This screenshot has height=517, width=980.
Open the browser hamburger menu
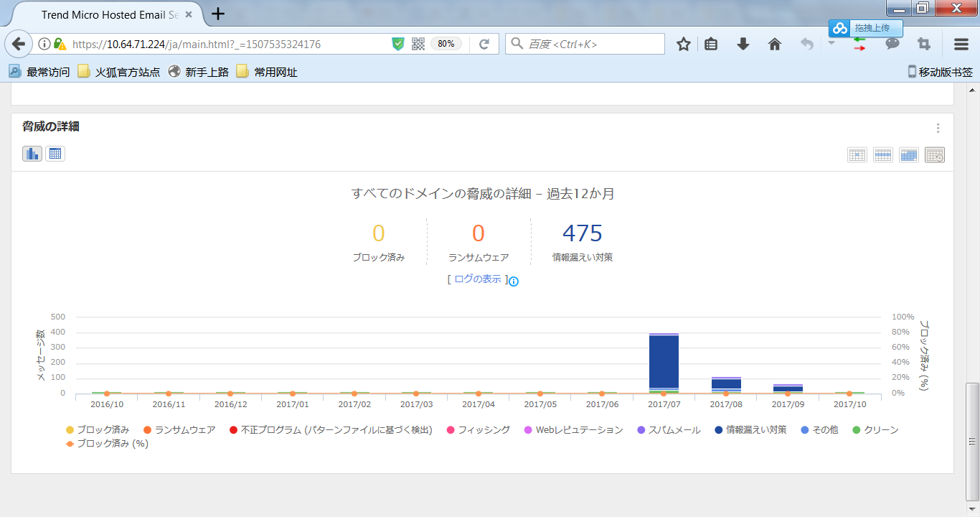coord(961,45)
